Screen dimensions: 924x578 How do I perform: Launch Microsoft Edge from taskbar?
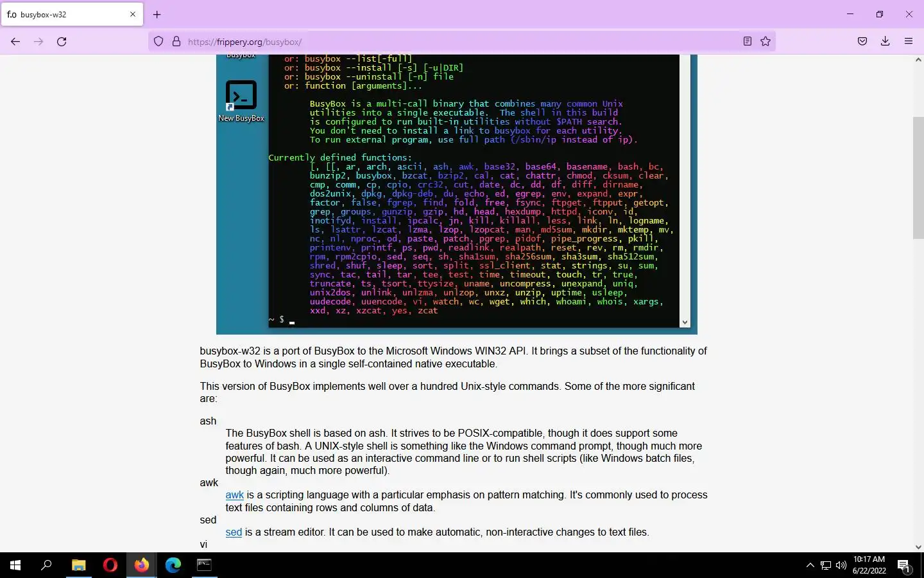pyautogui.click(x=173, y=565)
